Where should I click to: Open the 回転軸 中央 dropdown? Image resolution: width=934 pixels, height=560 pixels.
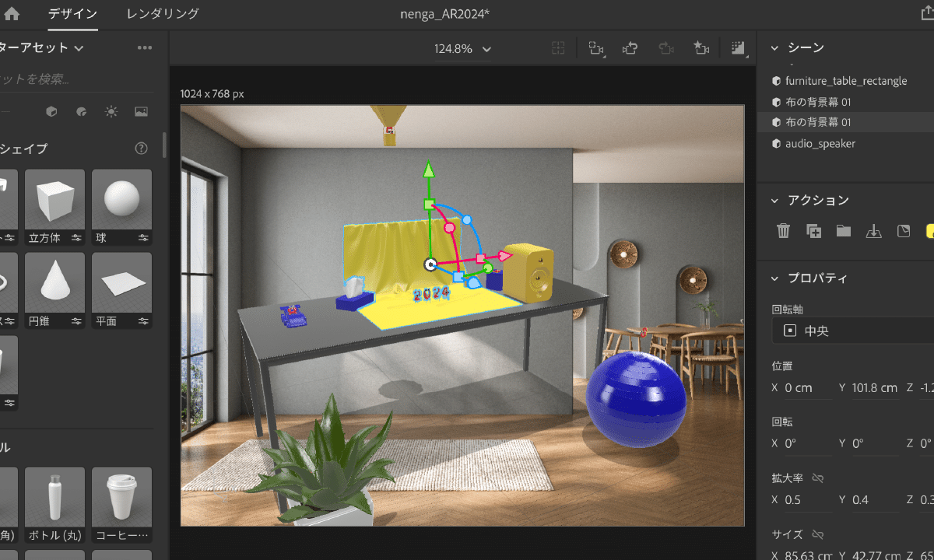click(x=853, y=331)
